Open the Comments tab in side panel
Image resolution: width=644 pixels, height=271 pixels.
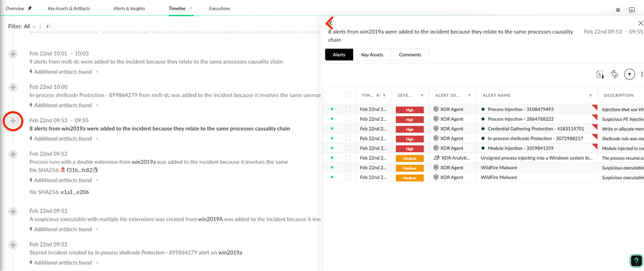(x=410, y=55)
